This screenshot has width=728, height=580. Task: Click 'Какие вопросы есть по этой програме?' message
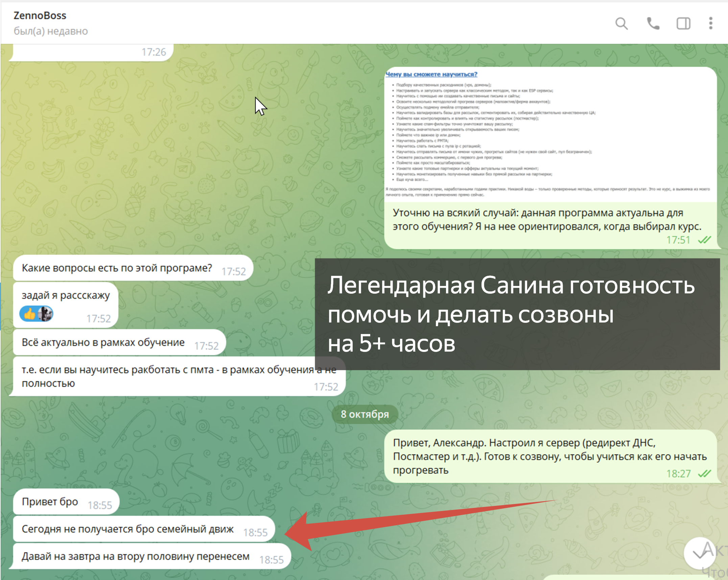(x=117, y=268)
